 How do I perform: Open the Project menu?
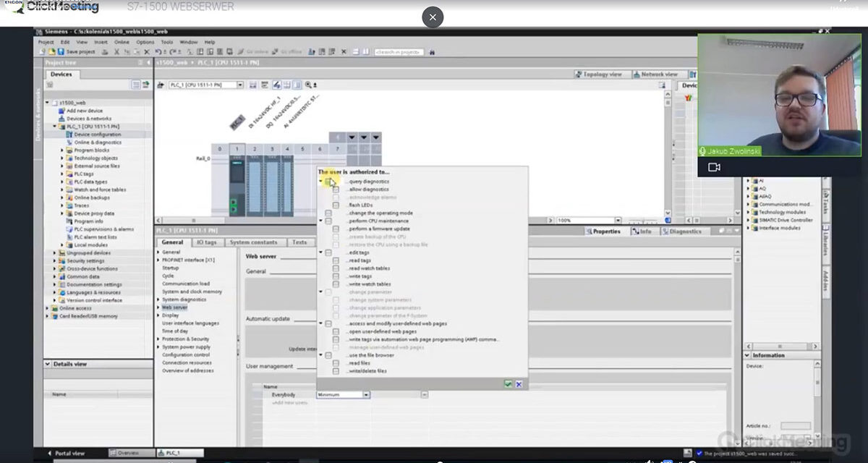click(46, 42)
